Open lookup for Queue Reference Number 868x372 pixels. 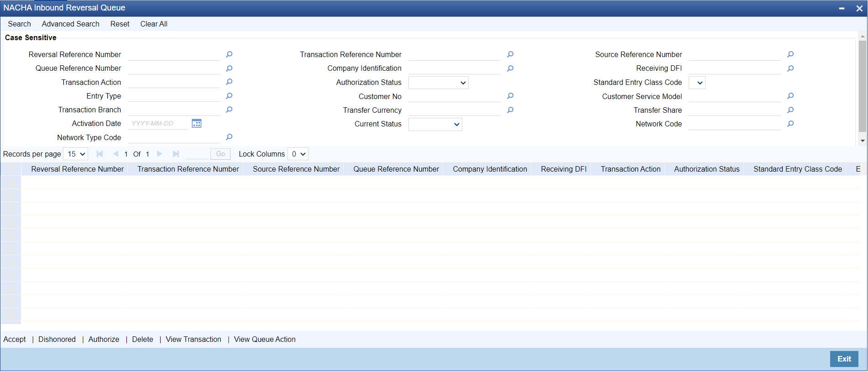pyautogui.click(x=229, y=68)
